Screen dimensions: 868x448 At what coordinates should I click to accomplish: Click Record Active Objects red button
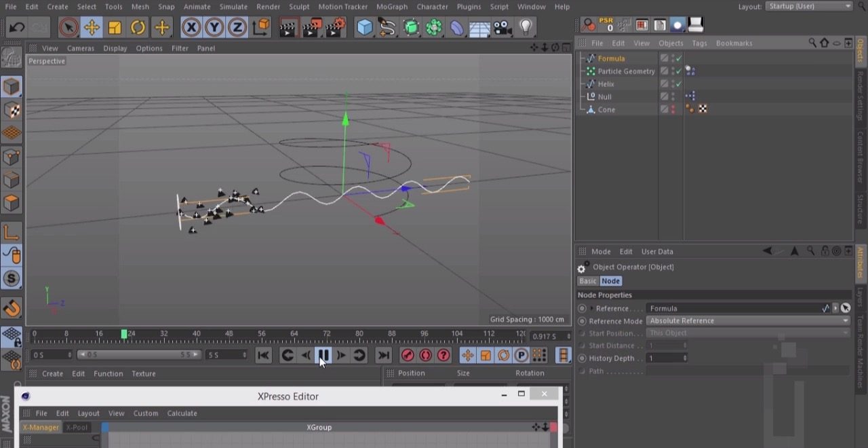[408, 355]
